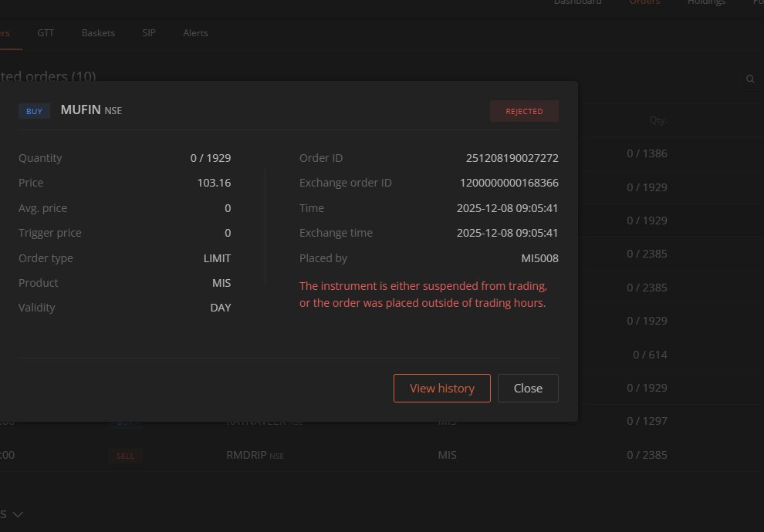
Task: Expand the collapsed section chevron at bottom
Action: 18,514
